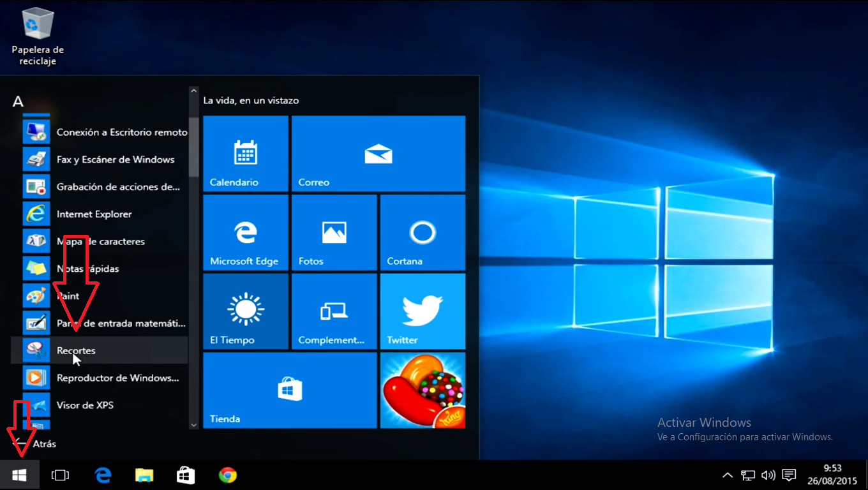This screenshot has height=490, width=868.
Task: Launch the Candy Crush game tile
Action: tap(423, 390)
